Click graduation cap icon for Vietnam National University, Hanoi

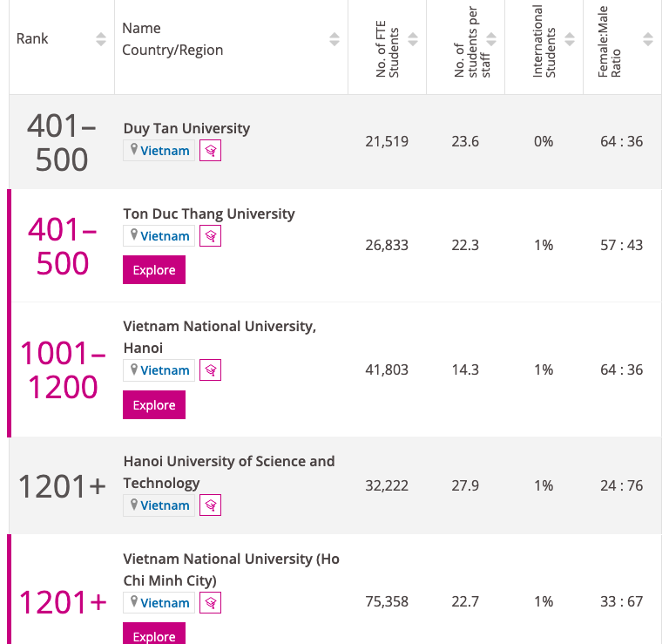pyautogui.click(x=210, y=370)
